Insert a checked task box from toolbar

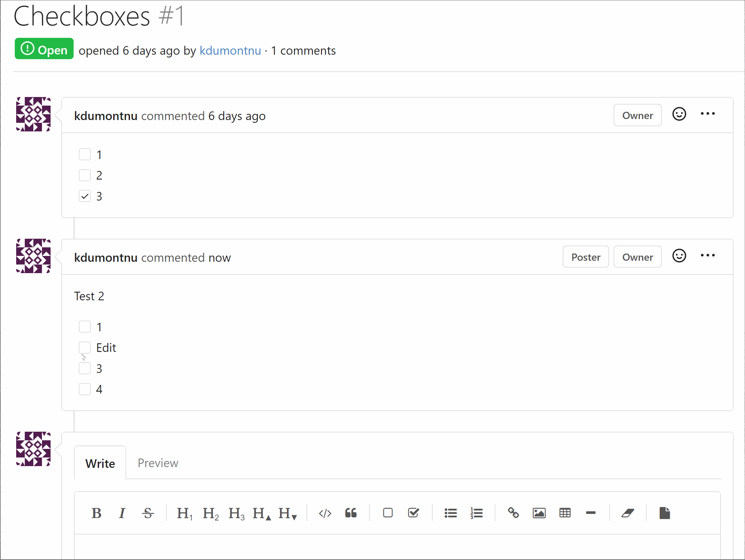click(413, 513)
